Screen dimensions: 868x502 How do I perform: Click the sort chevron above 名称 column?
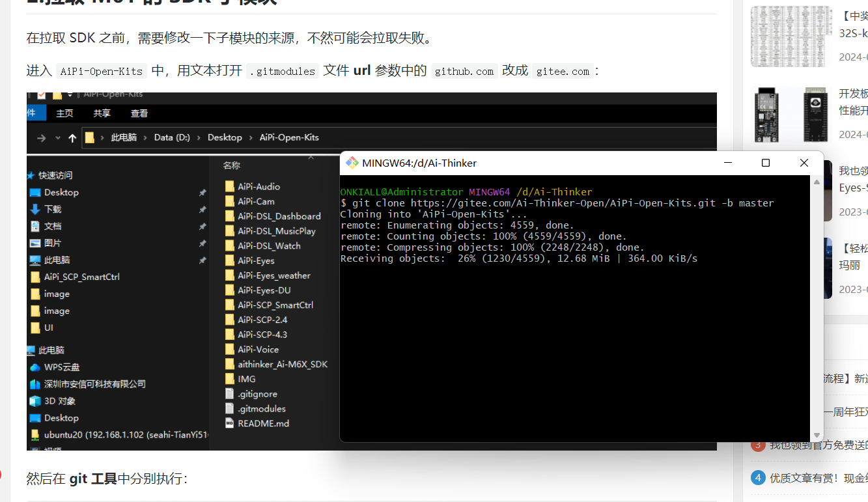[x=311, y=157]
